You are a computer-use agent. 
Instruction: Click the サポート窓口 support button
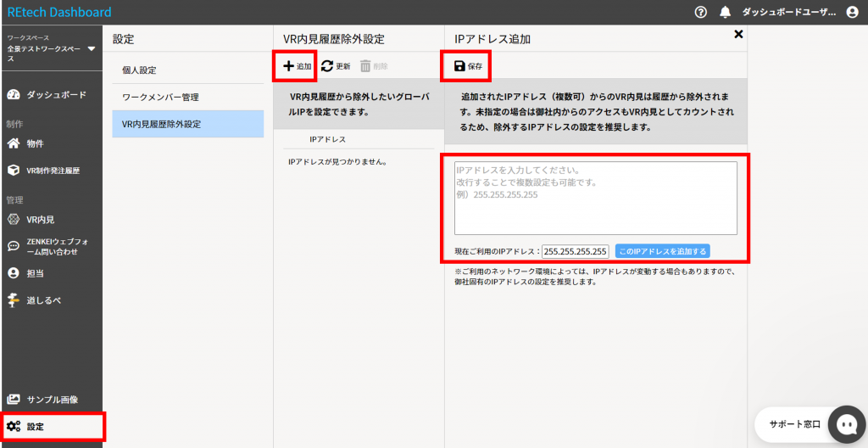tap(794, 425)
